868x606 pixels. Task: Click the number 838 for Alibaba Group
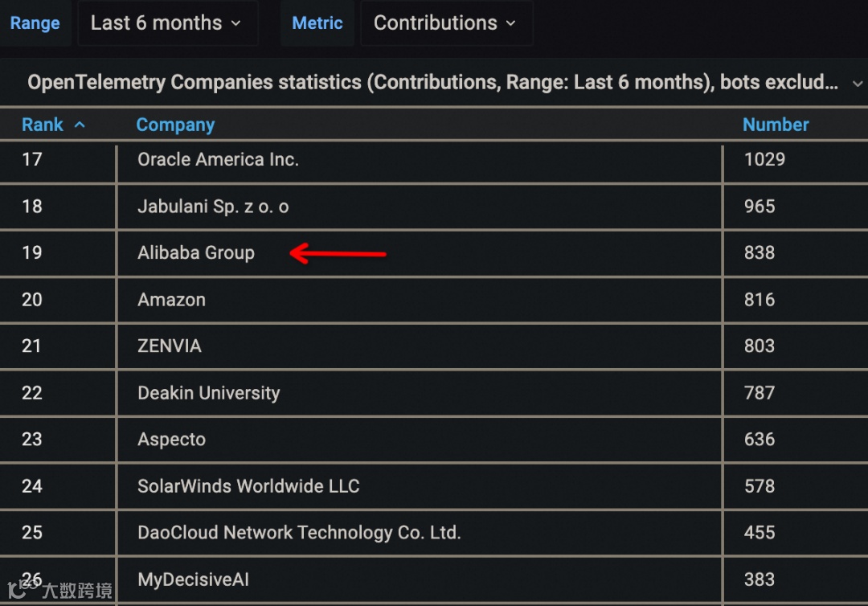[x=759, y=253]
